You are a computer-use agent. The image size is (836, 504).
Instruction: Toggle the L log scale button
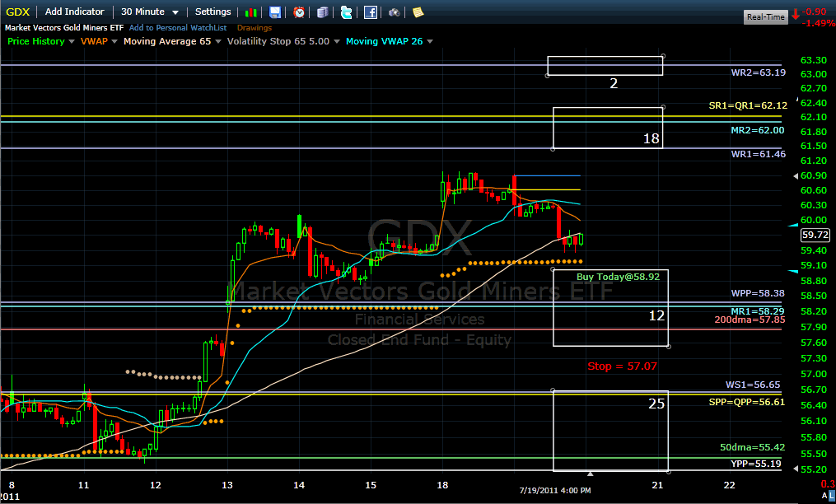829,496
